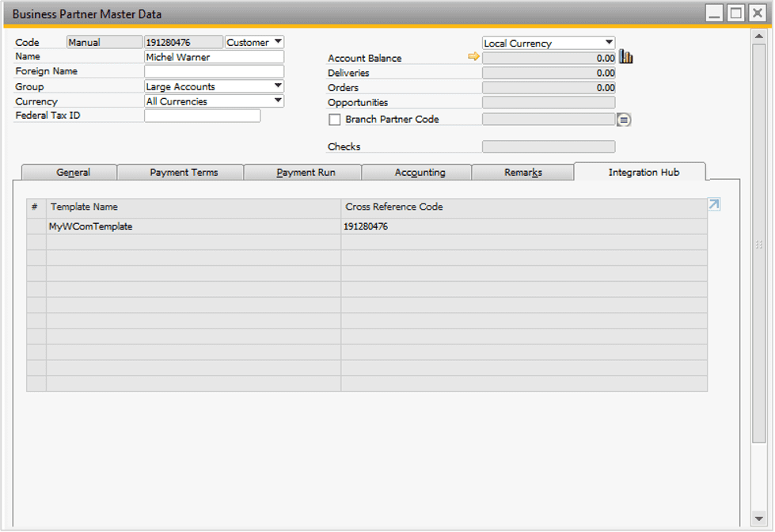Open the Customer type dropdown

coord(254,43)
